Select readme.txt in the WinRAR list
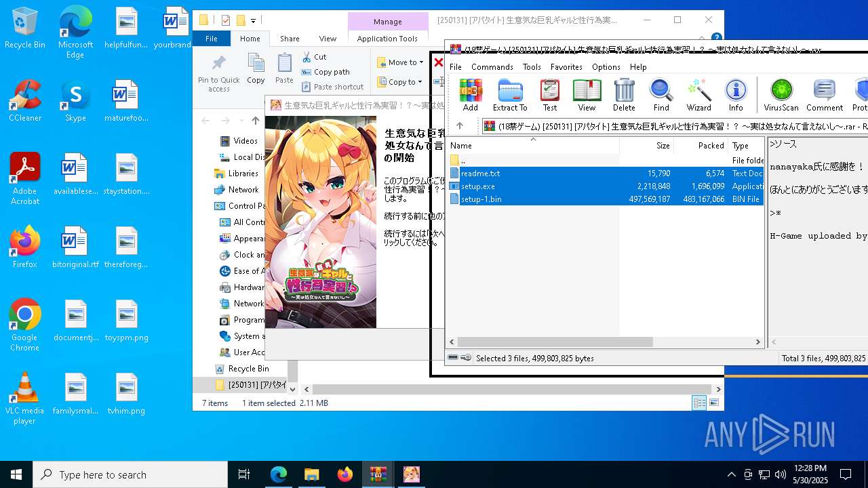 (x=605, y=174)
